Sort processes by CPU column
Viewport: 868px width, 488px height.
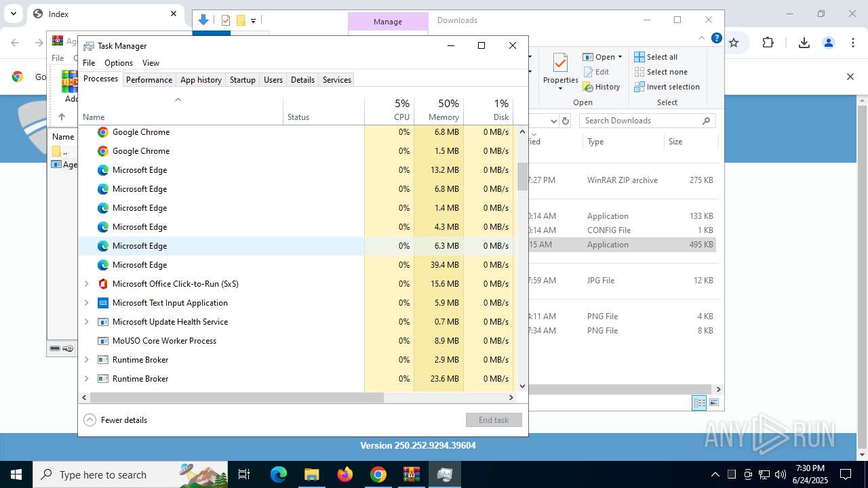tap(389, 110)
